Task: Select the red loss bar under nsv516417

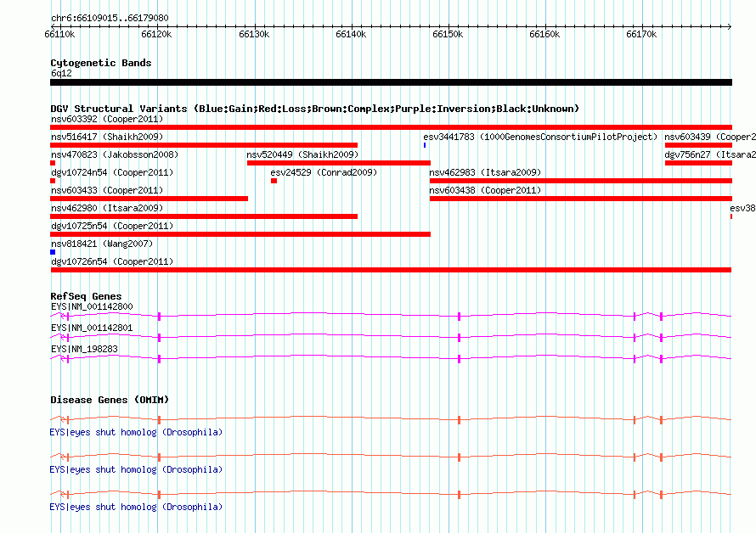Action: point(204,145)
